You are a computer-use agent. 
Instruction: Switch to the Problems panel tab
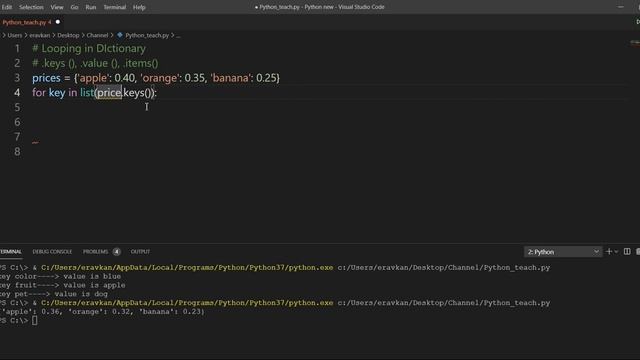(96, 252)
